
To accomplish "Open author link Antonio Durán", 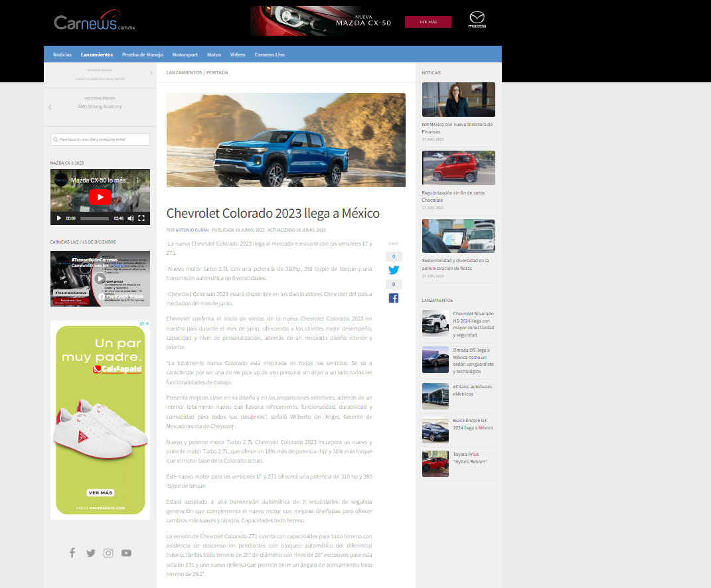I will 193,230.
